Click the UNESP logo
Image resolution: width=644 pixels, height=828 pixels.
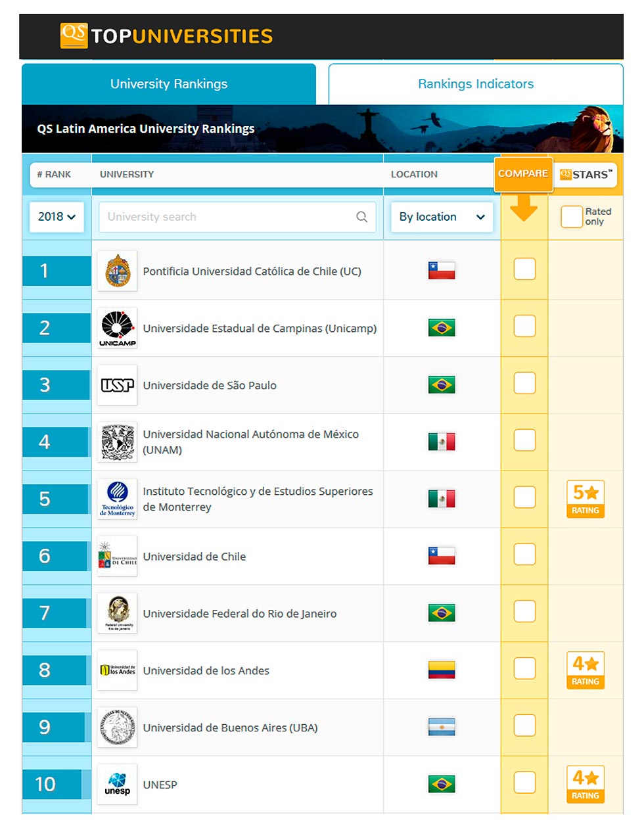(x=118, y=784)
